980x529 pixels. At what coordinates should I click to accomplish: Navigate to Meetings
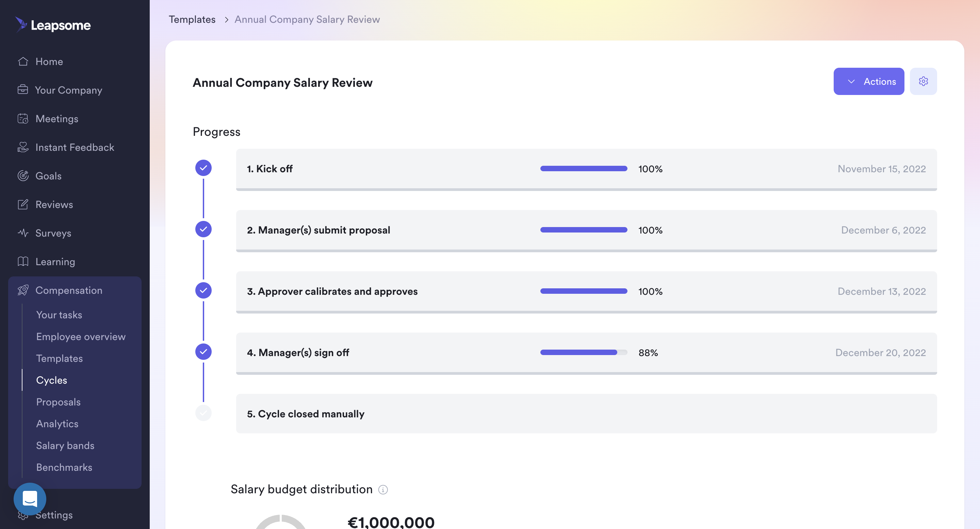[x=57, y=118]
